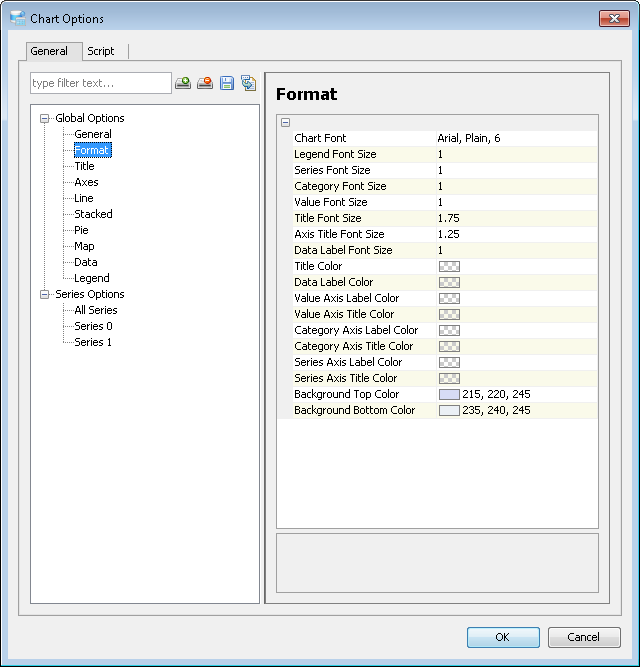This screenshot has width=640, height=667.
Task: Close the Chart Options dialog
Action: (x=614, y=19)
